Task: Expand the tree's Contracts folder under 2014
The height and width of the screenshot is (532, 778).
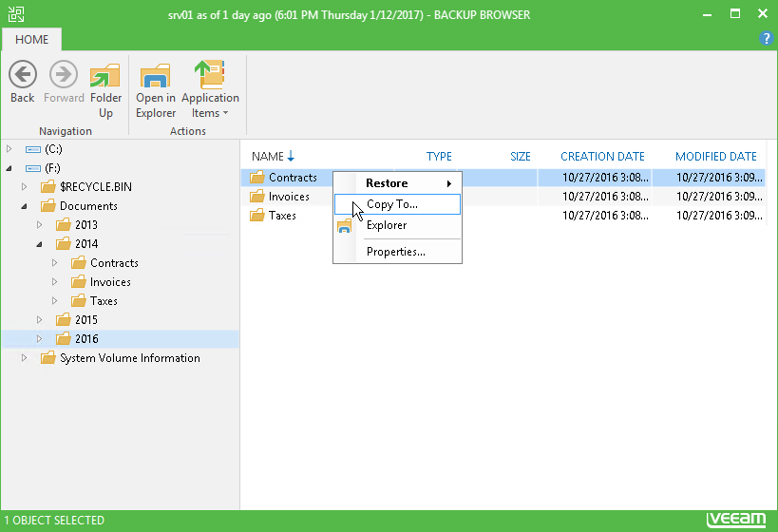Action: coord(54,263)
